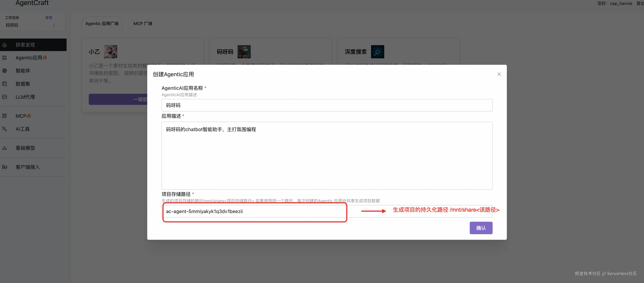Click the MCP sidebar icon

pyautogui.click(x=5, y=116)
